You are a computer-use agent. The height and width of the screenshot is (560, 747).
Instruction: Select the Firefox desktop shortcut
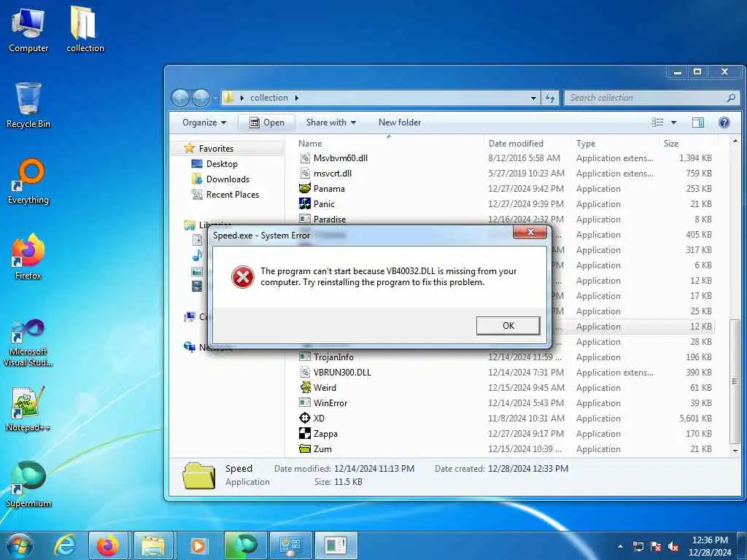coord(28,257)
